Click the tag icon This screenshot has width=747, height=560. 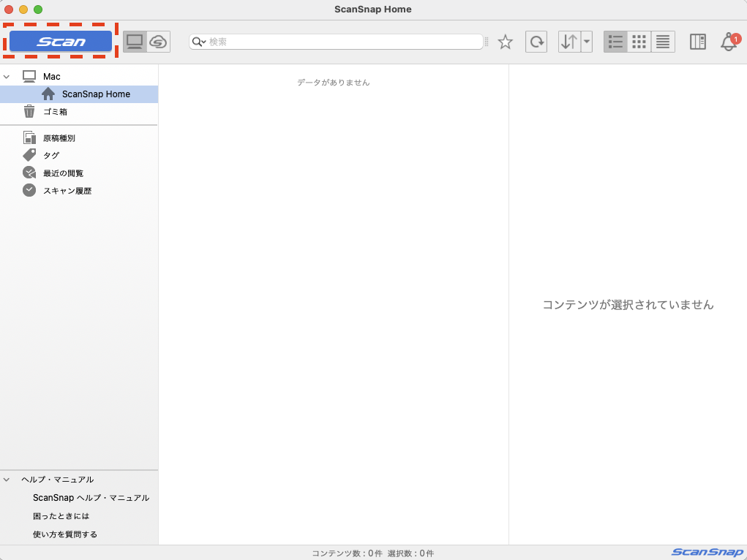[x=29, y=155]
